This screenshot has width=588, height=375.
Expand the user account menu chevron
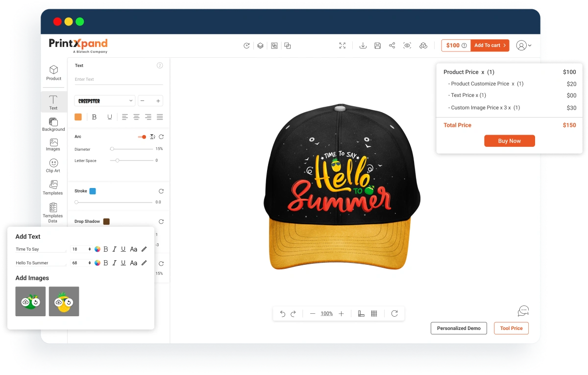click(x=530, y=46)
